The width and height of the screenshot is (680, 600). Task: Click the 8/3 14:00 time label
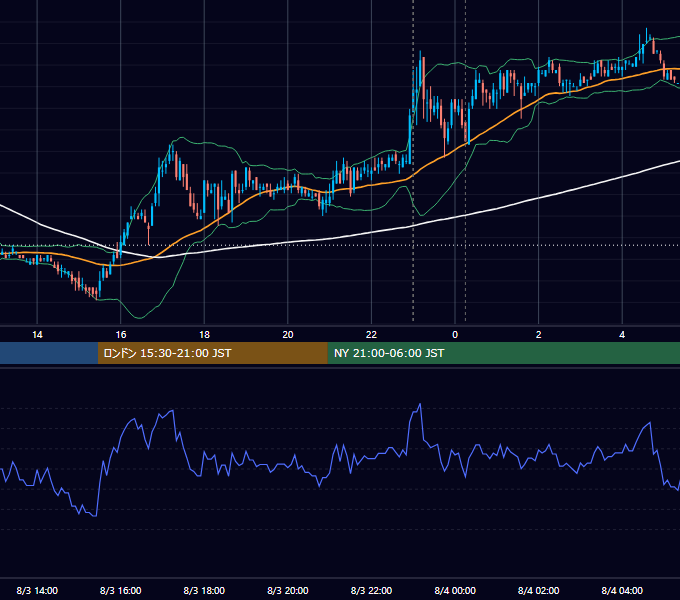point(37,590)
